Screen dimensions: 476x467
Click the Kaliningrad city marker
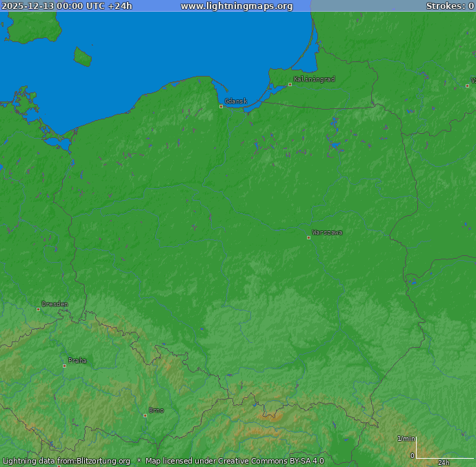pos(290,85)
